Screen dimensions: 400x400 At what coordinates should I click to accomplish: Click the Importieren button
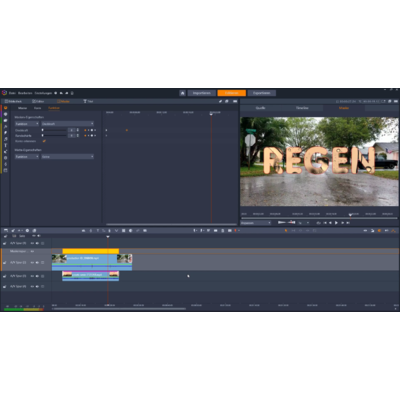201,93
